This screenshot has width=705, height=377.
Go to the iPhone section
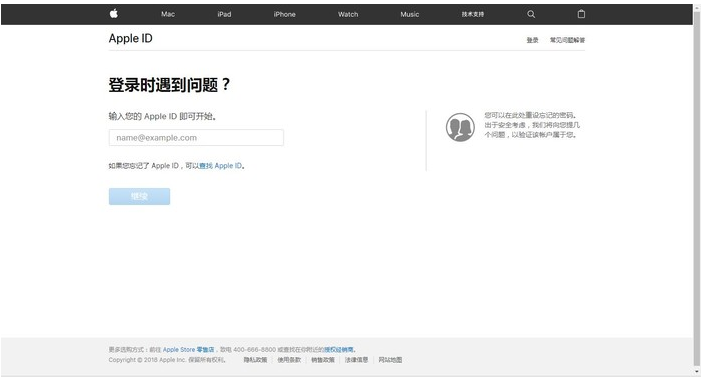[x=285, y=14]
